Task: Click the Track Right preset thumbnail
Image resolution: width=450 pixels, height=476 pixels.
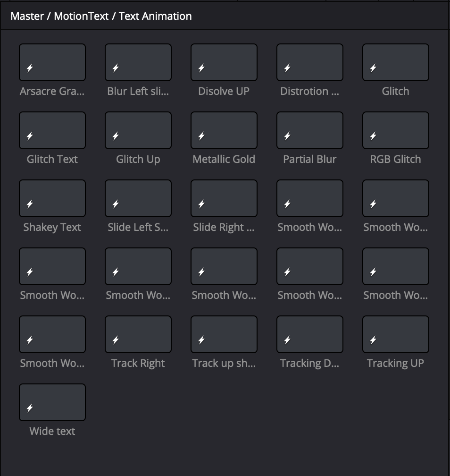Action: click(x=138, y=334)
